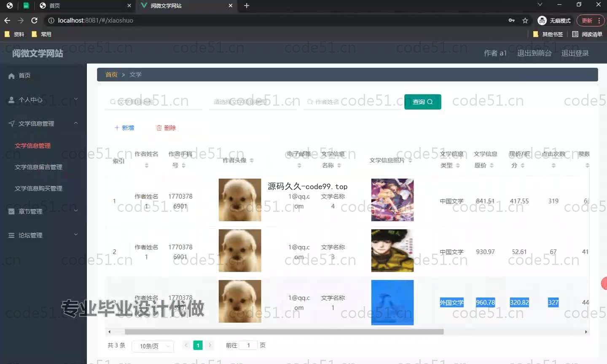Open the browser three-dot menu

[x=599, y=20]
